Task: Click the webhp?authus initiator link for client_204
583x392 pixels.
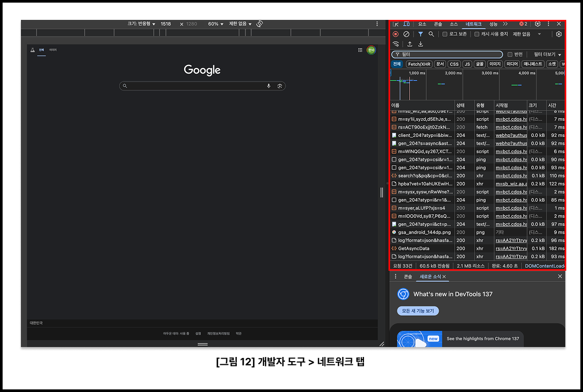Action: tap(511, 135)
